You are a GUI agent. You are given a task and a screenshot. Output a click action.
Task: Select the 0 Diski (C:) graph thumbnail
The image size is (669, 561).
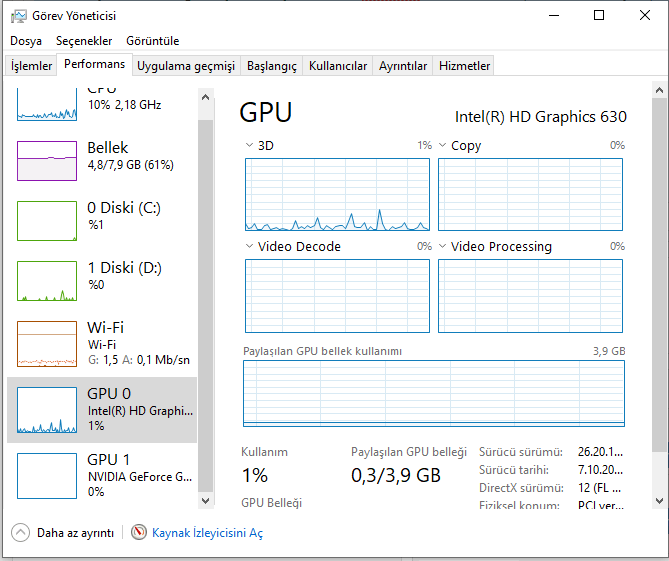click(47, 220)
